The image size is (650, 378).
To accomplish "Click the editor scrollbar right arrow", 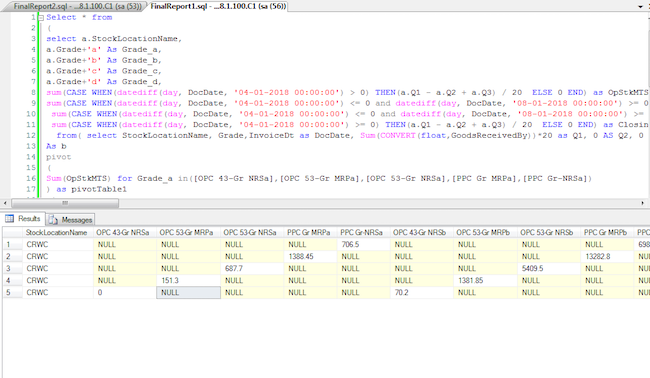I will pos(643,203).
